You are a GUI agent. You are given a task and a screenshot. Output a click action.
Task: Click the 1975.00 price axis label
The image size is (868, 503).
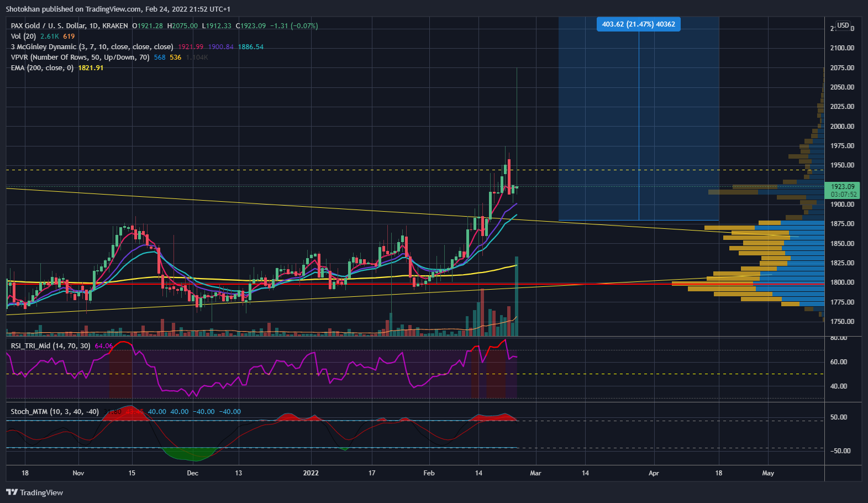[842, 146]
